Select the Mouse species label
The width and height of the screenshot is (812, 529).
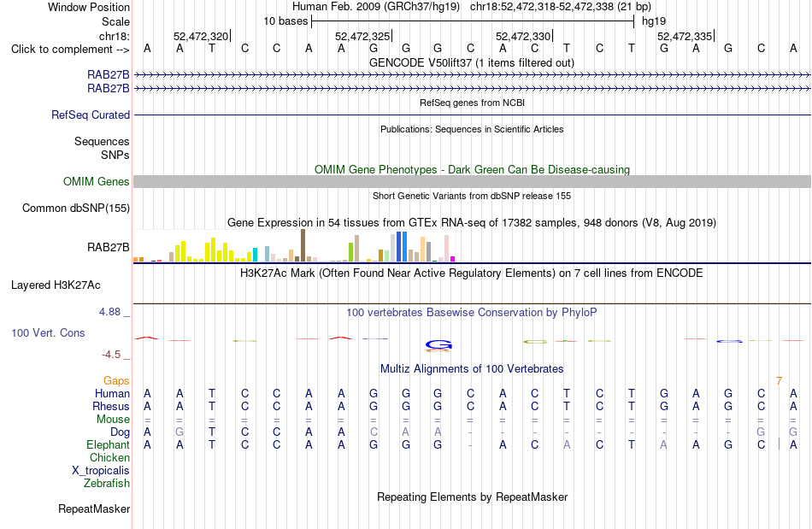pos(113,420)
